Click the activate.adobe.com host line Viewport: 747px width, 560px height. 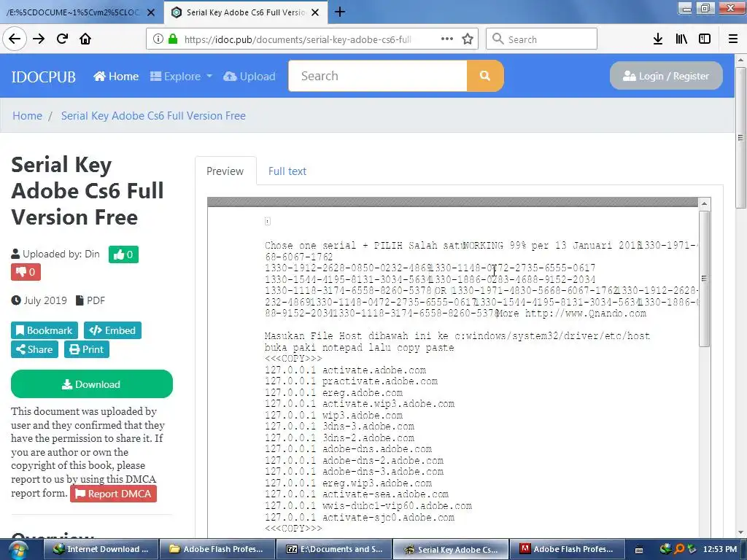[x=345, y=370]
